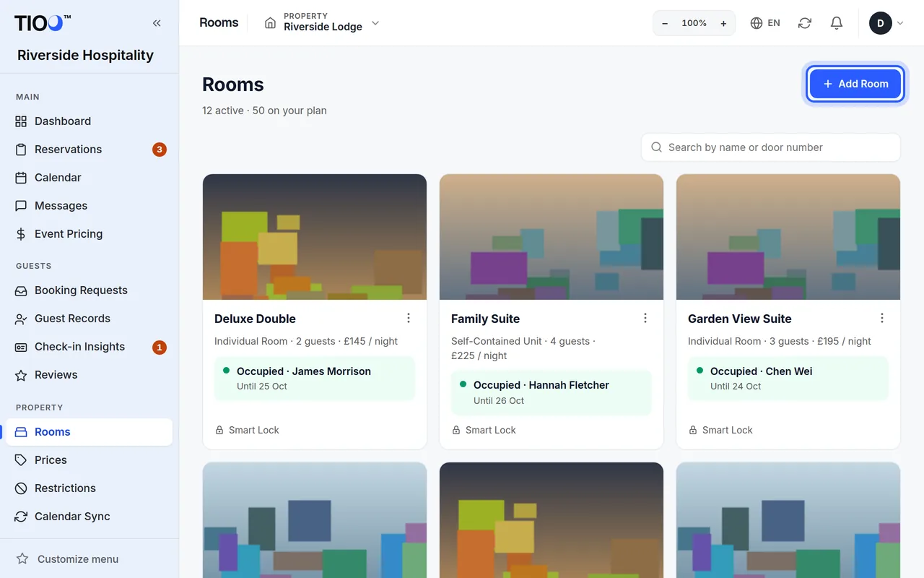Click the Garden View Suite photo
Image resolution: width=924 pixels, height=578 pixels.
pos(788,237)
